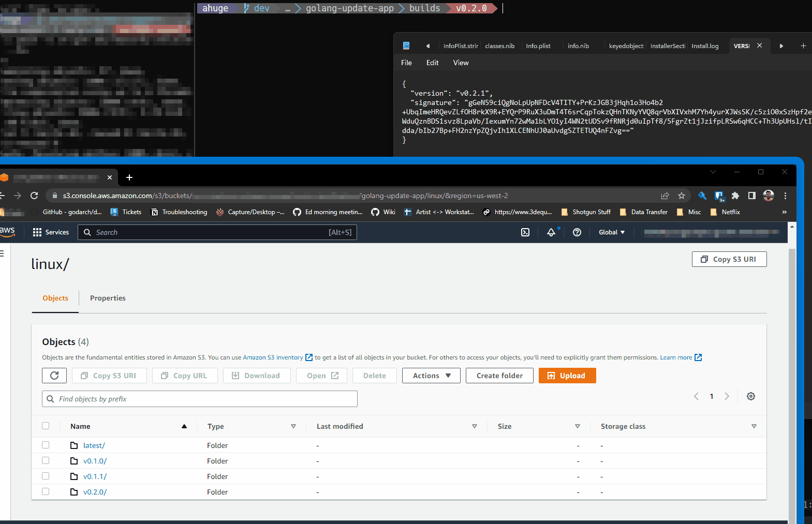Check the latest/ folder checkbox

(46, 445)
